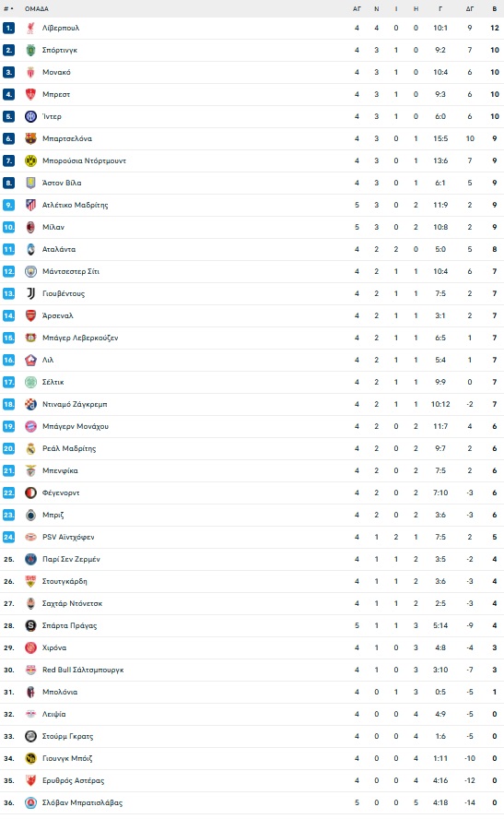Click the Feyenoord crest icon
The height and width of the screenshot is (819, 504).
[30, 493]
